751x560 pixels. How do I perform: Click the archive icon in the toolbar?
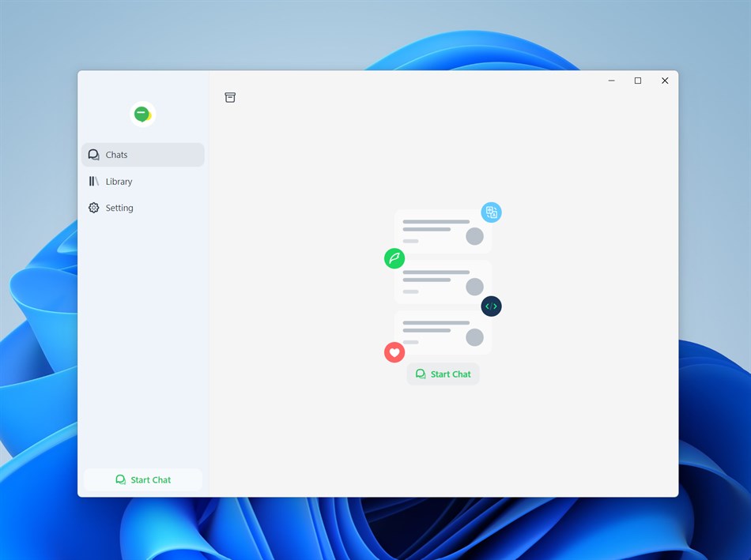[230, 97]
